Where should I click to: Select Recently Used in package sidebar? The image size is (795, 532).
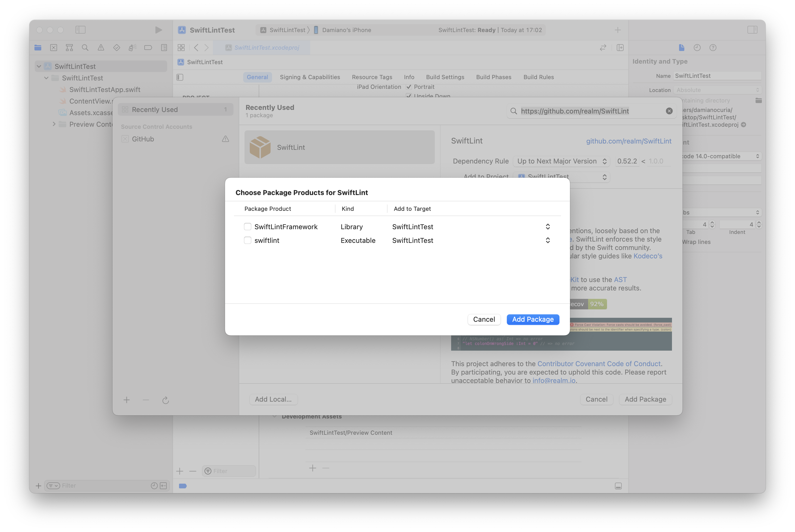[x=175, y=110]
